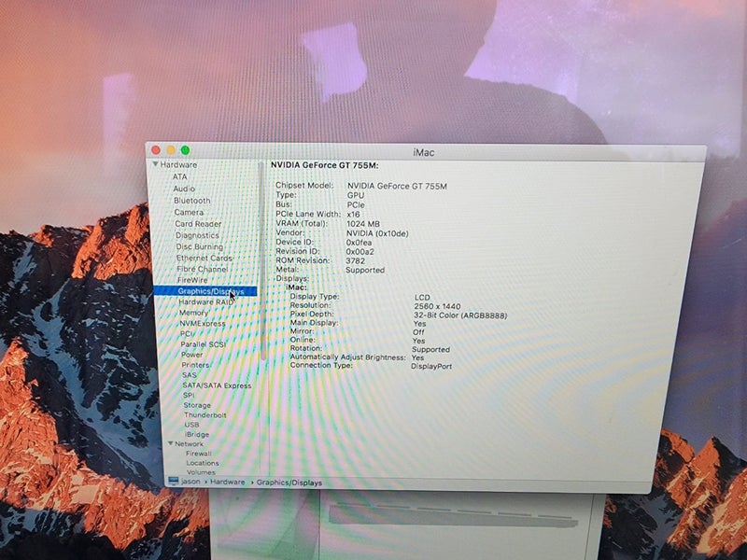
Task: Select USB in the sidebar
Action: coord(191,425)
